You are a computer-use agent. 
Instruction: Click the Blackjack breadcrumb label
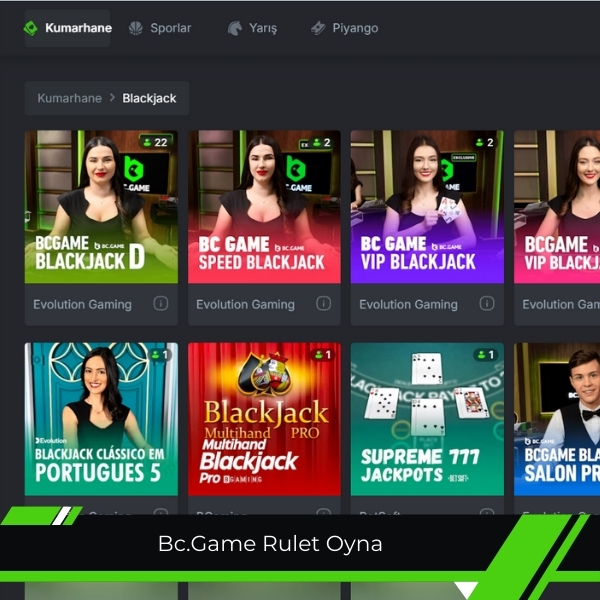[x=149, y=98]
